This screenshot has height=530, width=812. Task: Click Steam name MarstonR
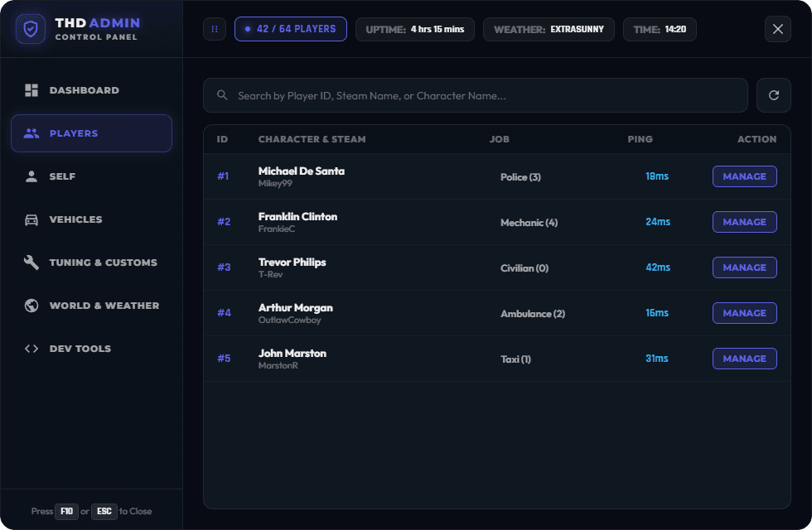pos(278,365)
